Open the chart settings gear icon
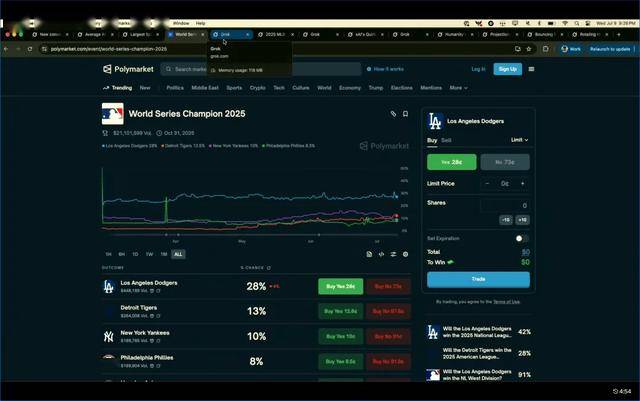Image resolution: width=640 pixels, height=401 pixels. tap(405, 254)
